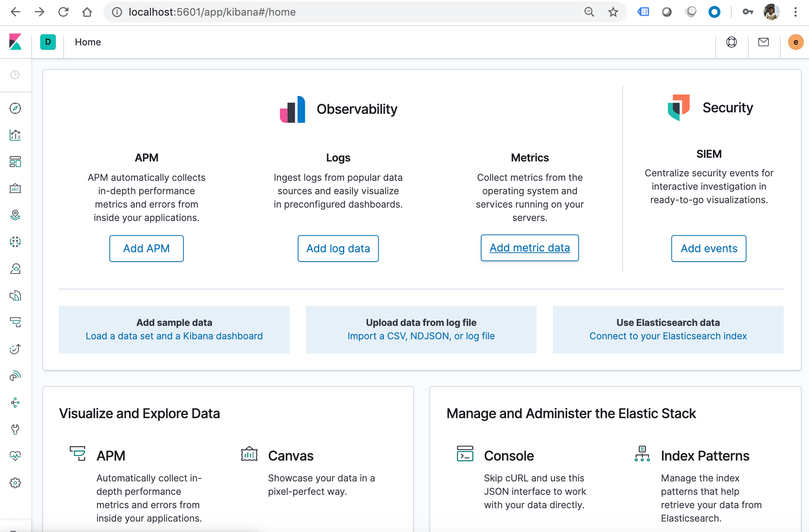Click the Console terminal icon

[465, 454]
